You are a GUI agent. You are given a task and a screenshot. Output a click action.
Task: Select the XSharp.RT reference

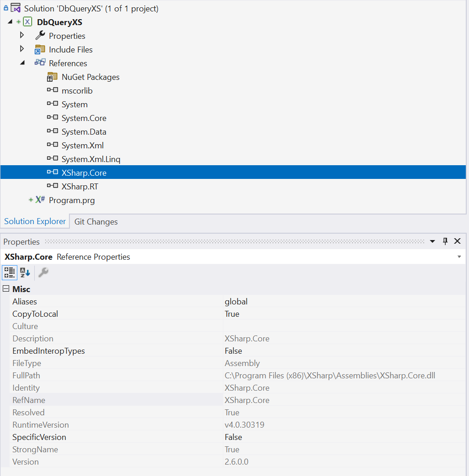[80, 186]
